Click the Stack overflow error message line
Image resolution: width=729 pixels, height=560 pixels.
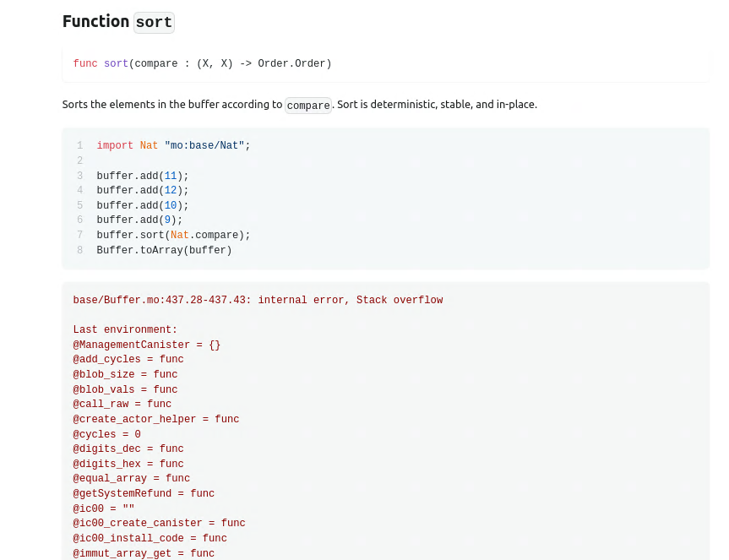(x=258, y=300)
